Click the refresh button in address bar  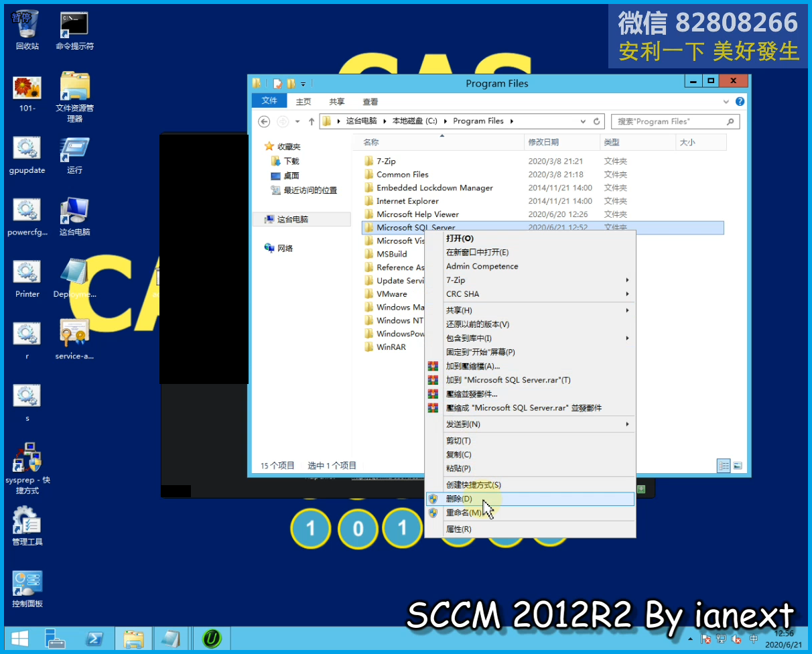(597, 121)
